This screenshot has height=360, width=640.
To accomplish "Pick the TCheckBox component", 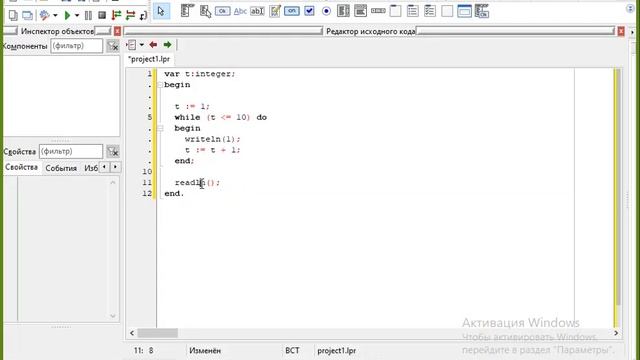I will click(309, 11).
